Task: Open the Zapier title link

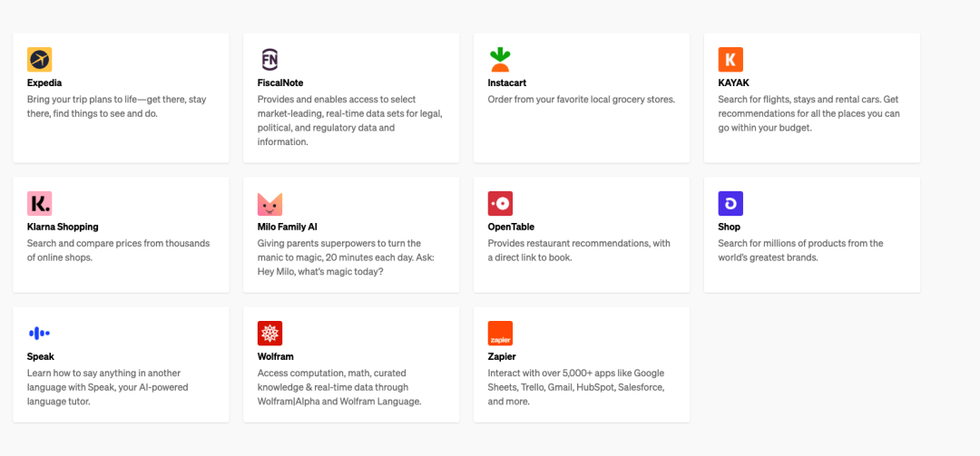Action: click(x=502, y=356)
